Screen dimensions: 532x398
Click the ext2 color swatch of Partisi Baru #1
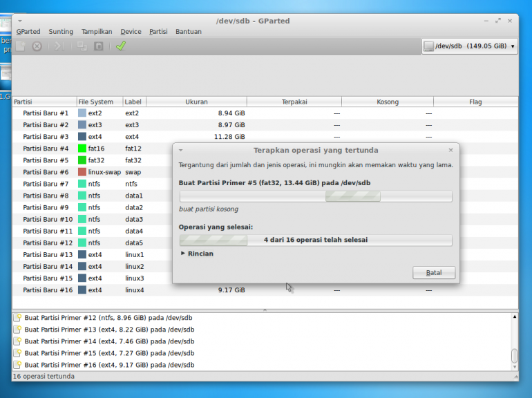coord(82,113)
